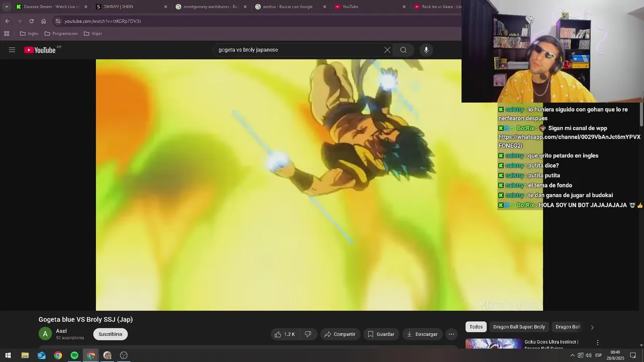Open ESP language input switcher
The height and width of the screenshot is (362, 644).
tap(598, 355)
